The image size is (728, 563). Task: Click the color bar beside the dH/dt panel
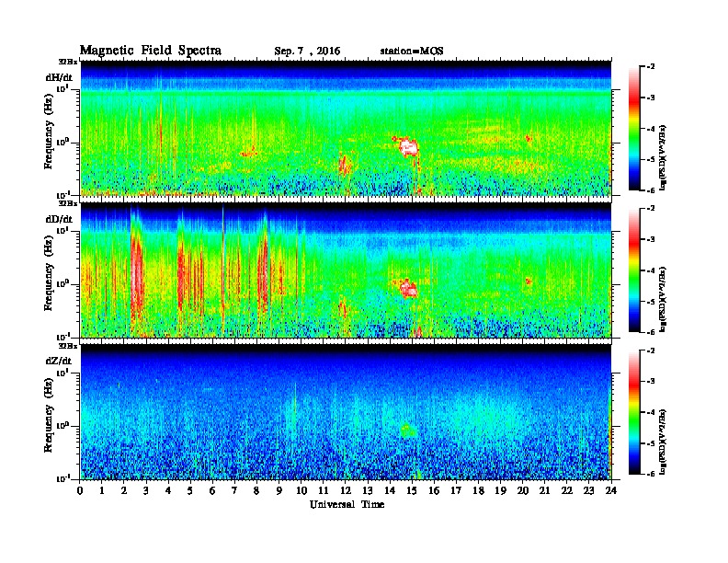634,129
